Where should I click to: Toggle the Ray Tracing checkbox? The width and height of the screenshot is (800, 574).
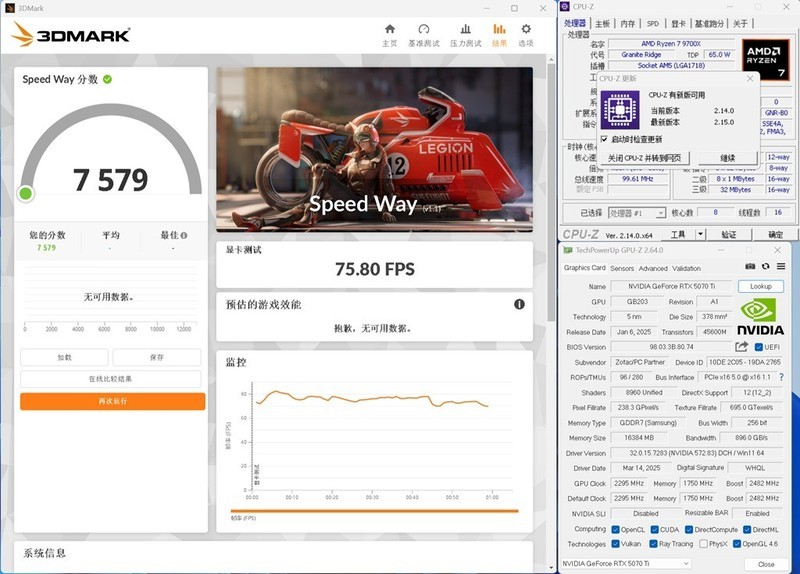pos(653,544)
